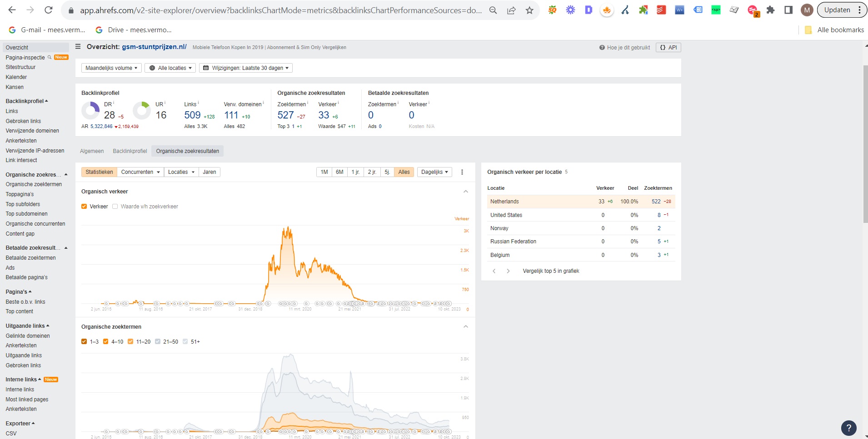
Task: Set chart range to Alles
Action: 404,172
